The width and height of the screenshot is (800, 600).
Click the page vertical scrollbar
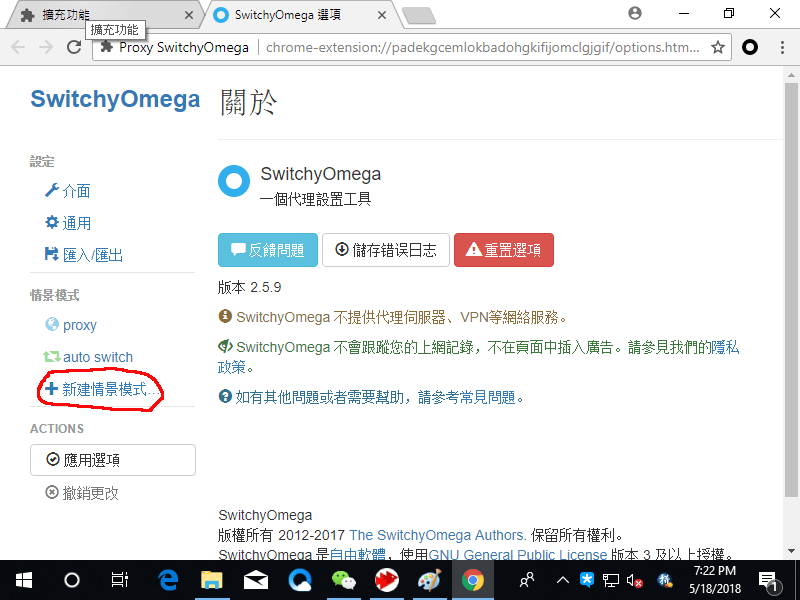click(x=791, y=290)
